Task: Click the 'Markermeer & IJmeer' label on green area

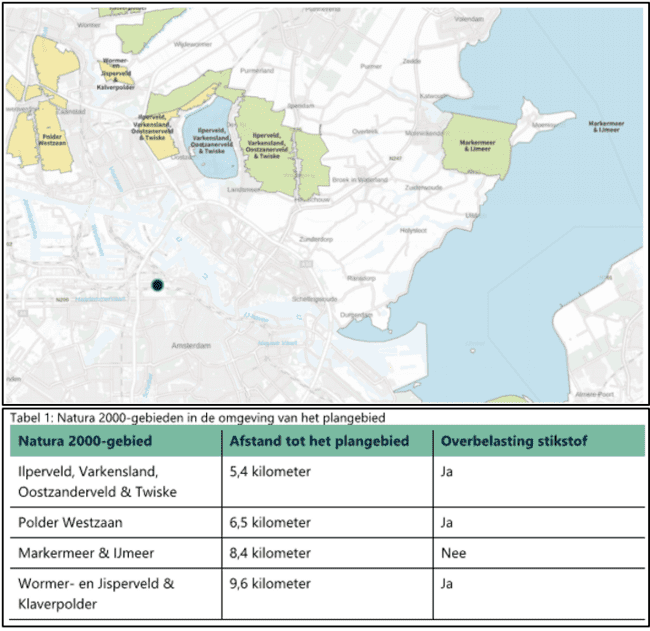Action: (x=477, y=146)
